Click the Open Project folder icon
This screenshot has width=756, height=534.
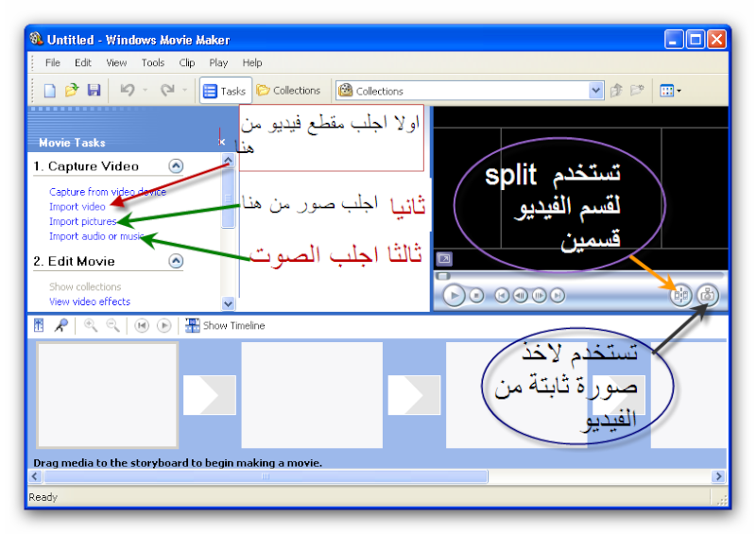pyautogui.click(x=72, y=90)
